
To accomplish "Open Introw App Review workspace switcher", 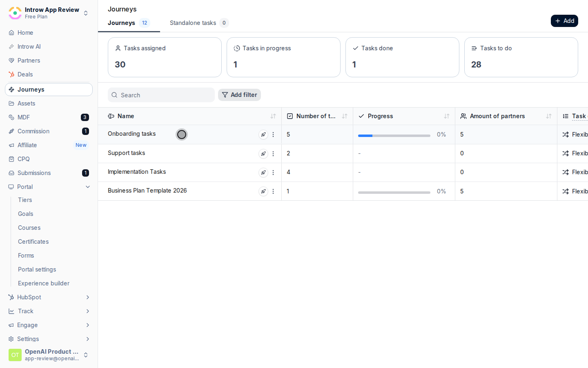I will pyautogui.click(x=49, y=13).
